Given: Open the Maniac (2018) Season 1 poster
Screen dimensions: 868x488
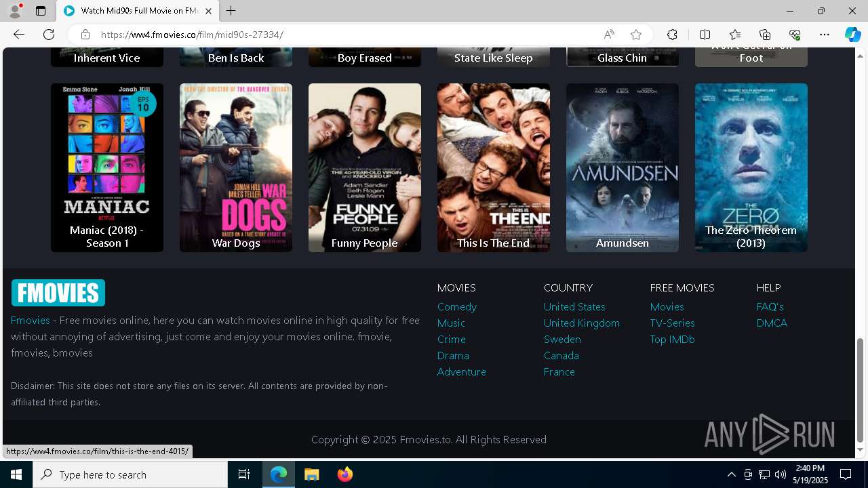Looking at the screenshot, I should (x=107, y=167).
